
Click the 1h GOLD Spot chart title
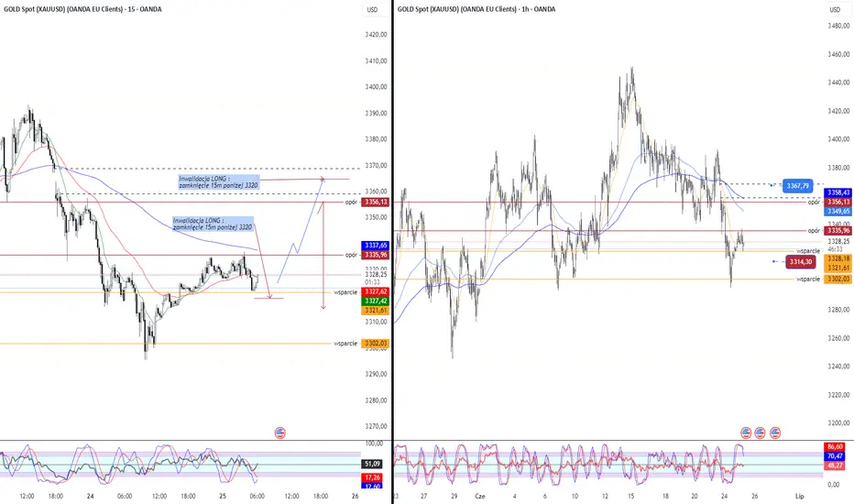[x=476, y=9]
